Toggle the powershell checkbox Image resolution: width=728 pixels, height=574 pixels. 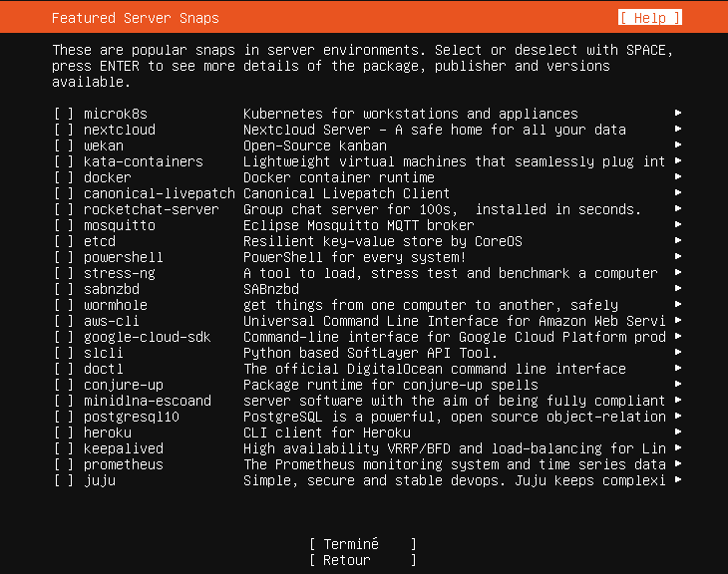[64, 257]
